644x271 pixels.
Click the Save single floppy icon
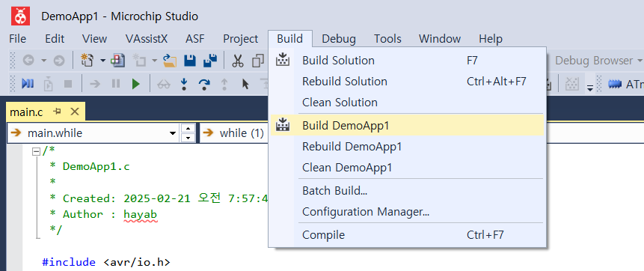coord(190,61)
